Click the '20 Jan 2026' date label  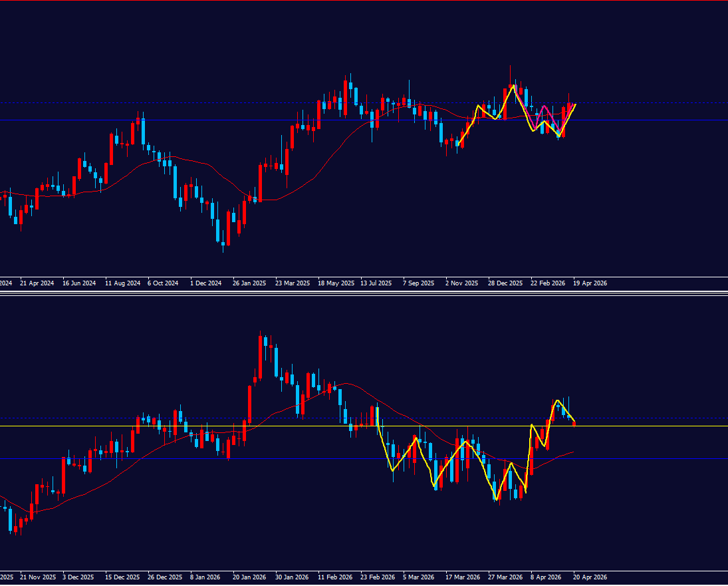tap(249, 577)
